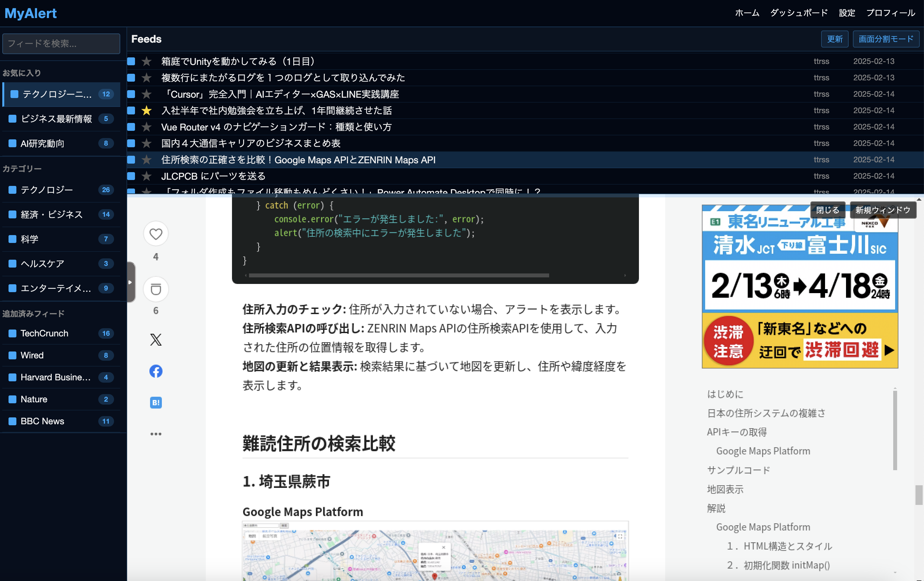Click the 更新 button
This screenshot has width=924, height=581.
[835, 39]
